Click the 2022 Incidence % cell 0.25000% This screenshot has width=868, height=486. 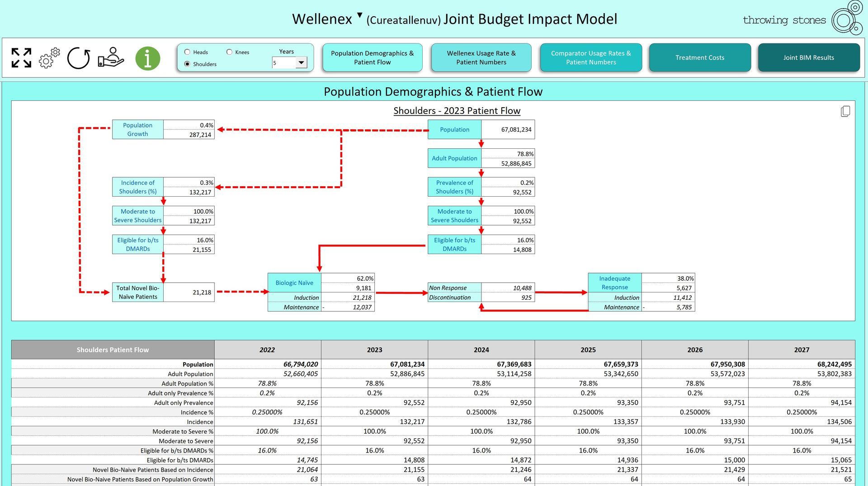pyautogui.click(x=268, y=412)
